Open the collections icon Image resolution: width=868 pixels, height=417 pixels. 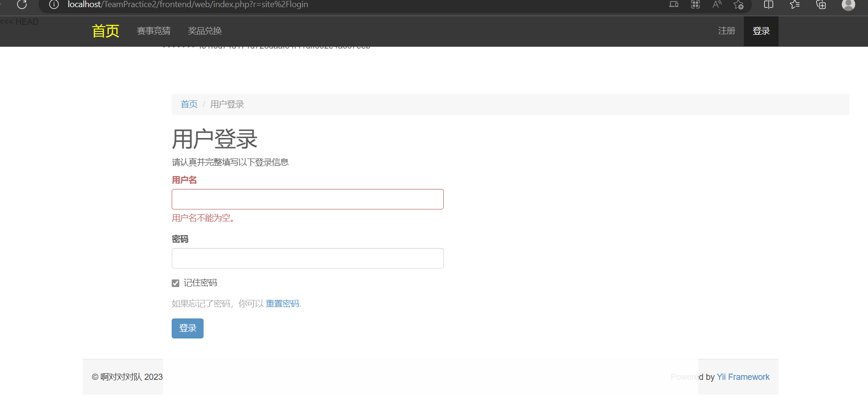pos(821,4)
